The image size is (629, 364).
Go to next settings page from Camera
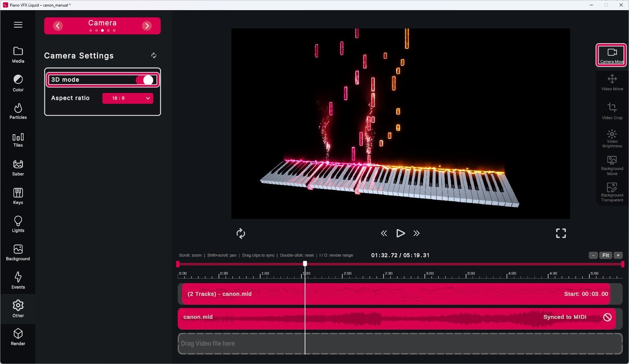147,26
